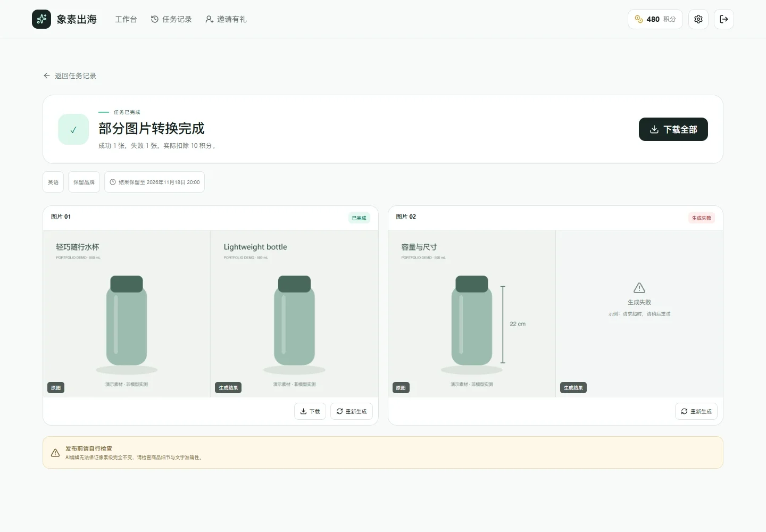Open 工作台 from the top navigation

[126, 19]
